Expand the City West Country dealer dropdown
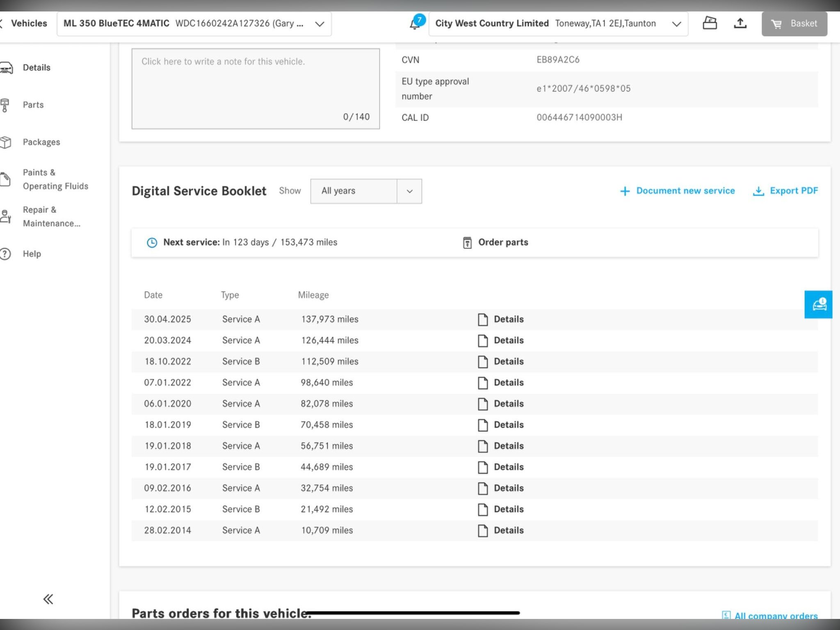The height and width of the screenshot is (630, 840). click(x=676, y=24)
